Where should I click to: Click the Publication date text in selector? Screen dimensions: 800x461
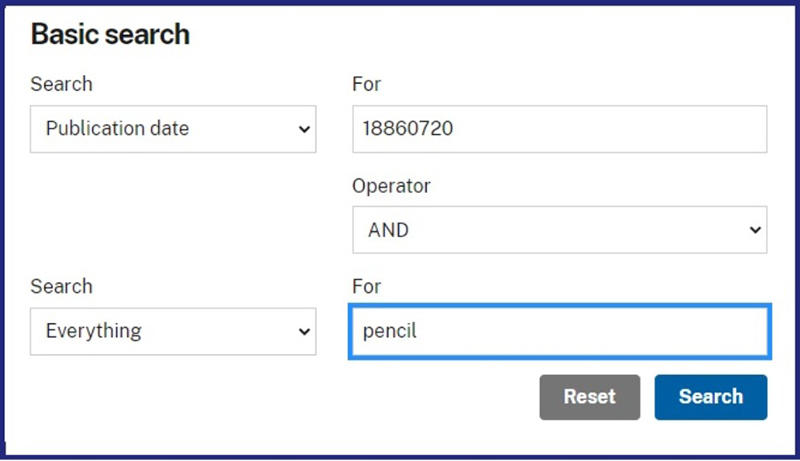point(117,129)
